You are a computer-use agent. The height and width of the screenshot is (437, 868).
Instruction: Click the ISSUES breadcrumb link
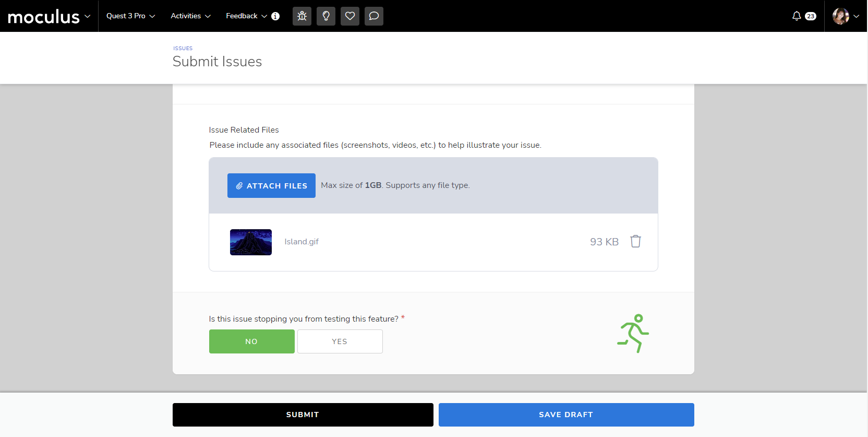click(183, 49)
